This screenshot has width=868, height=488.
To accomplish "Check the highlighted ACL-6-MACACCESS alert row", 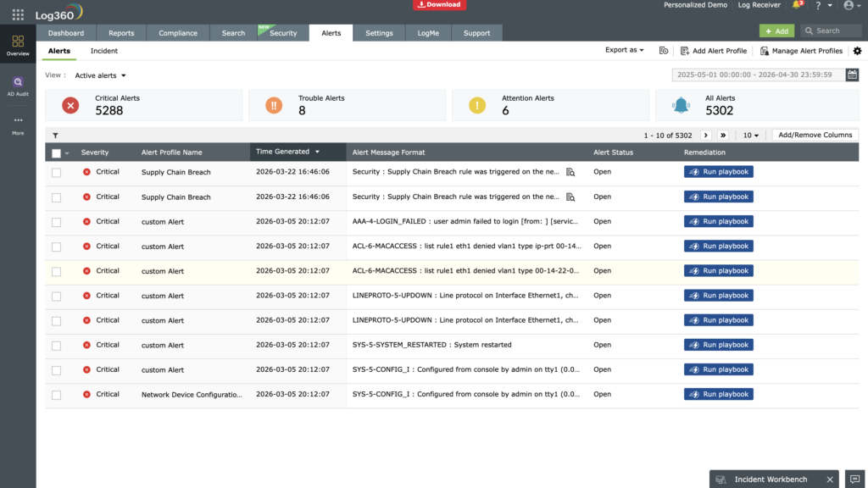I will 57,272.
